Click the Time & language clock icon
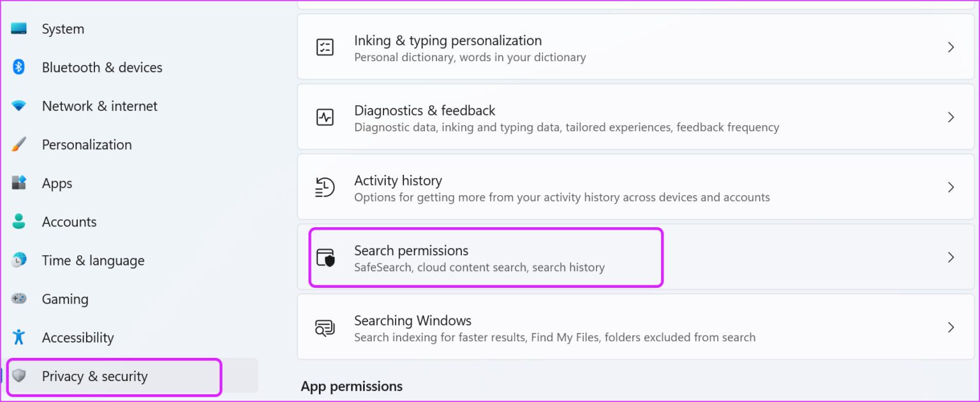 click(x=19, y=260)
